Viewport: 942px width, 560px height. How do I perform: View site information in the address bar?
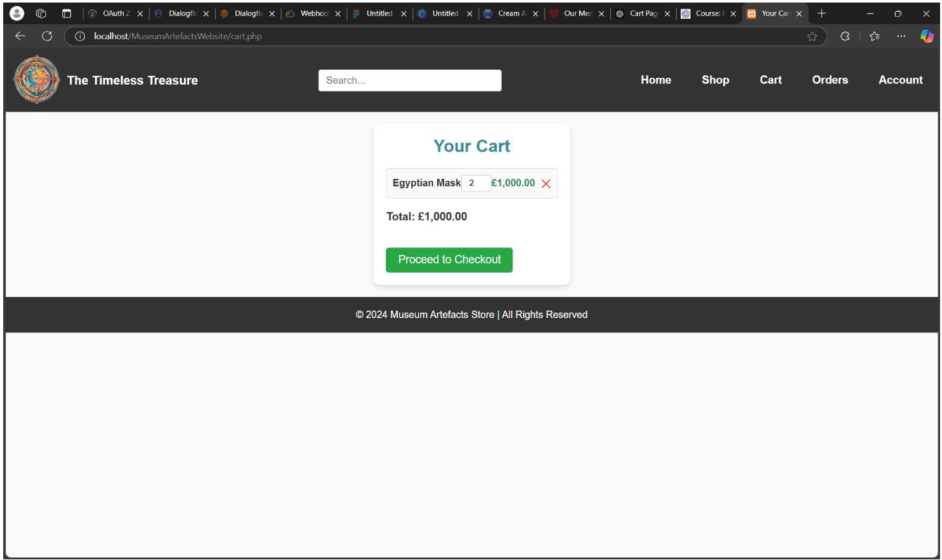point(79,36)
